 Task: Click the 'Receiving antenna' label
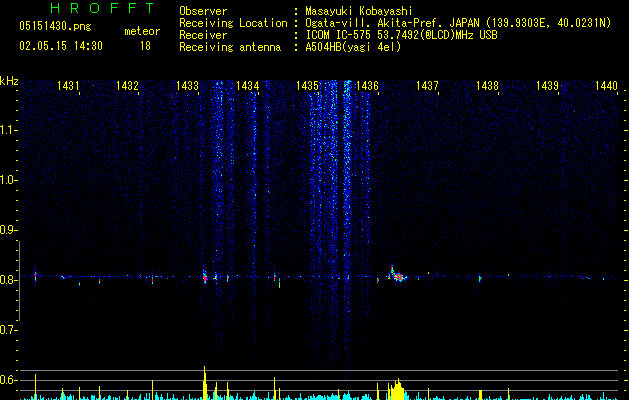[x=230, y=47]
